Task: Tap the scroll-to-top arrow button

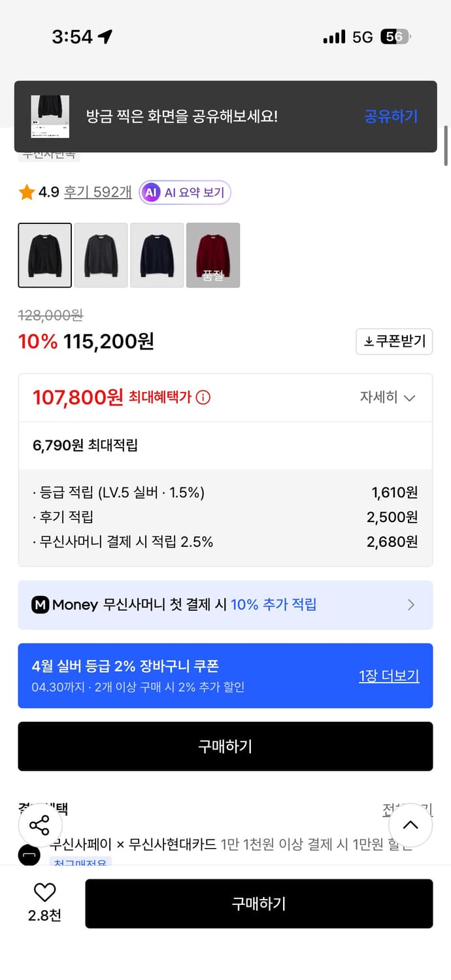Action: pos(410,825)
